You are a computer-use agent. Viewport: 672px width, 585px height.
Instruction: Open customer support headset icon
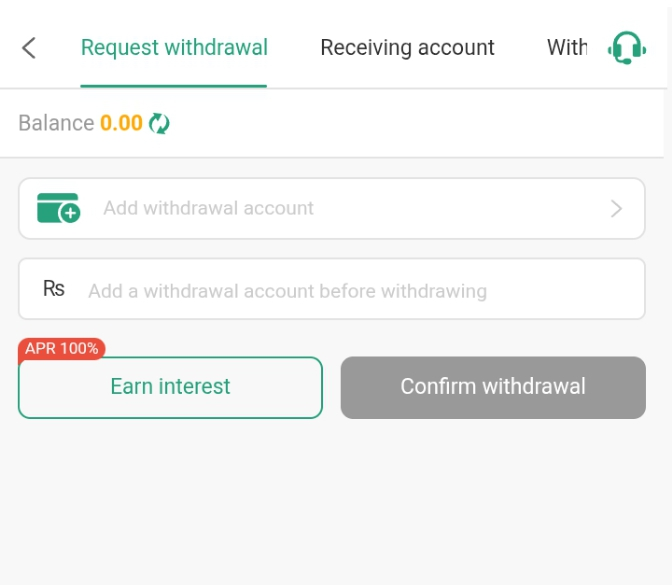coord(627,47)
